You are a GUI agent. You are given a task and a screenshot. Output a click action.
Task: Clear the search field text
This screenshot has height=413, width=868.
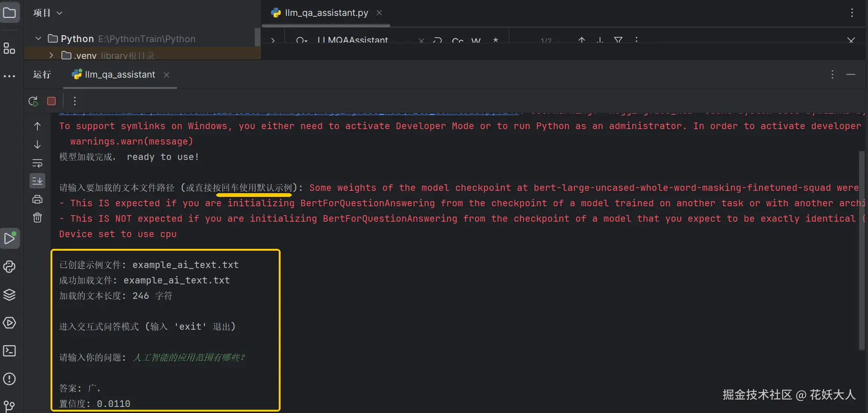tap(421, 41)
